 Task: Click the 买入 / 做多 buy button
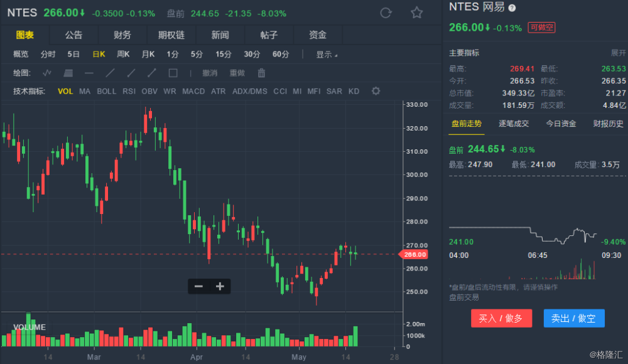point(501,318)
